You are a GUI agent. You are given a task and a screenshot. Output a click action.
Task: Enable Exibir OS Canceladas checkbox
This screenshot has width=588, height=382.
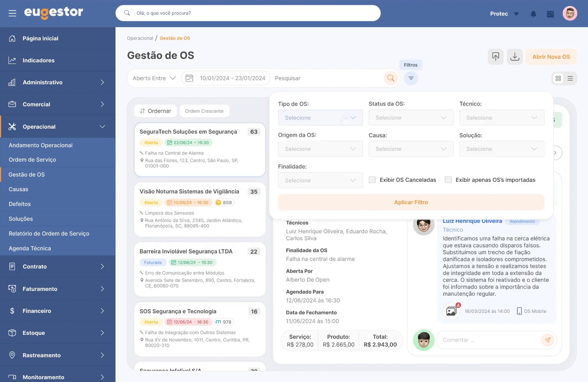coord(372,180)
